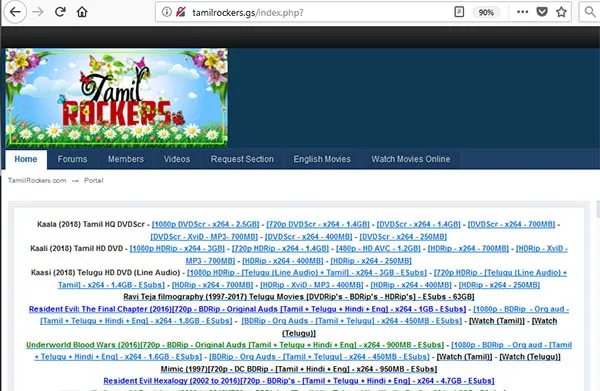Open the Forums tab

click(72, 159)
